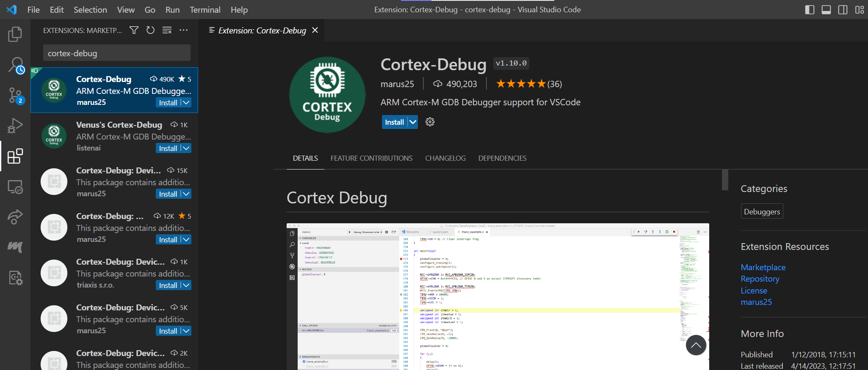Open the Help menu

(x=239, y=10)
